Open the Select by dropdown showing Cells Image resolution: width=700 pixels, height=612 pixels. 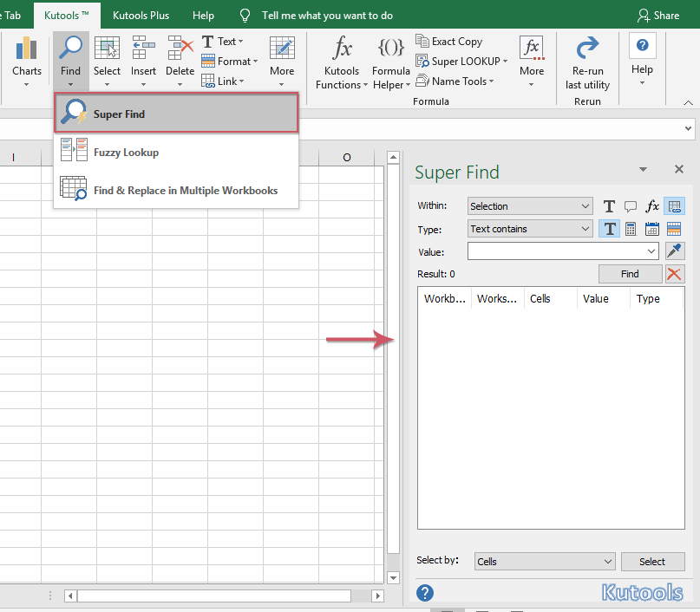[544, 561]
